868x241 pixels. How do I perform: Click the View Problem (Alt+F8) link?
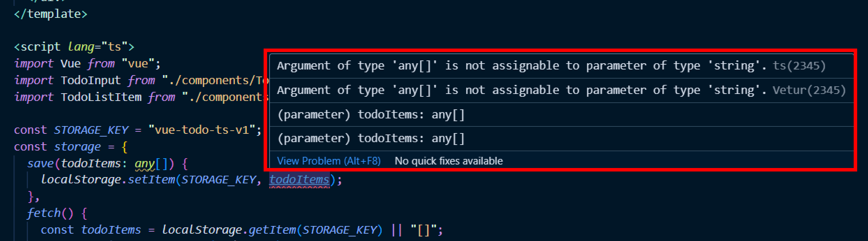[329, 161]
